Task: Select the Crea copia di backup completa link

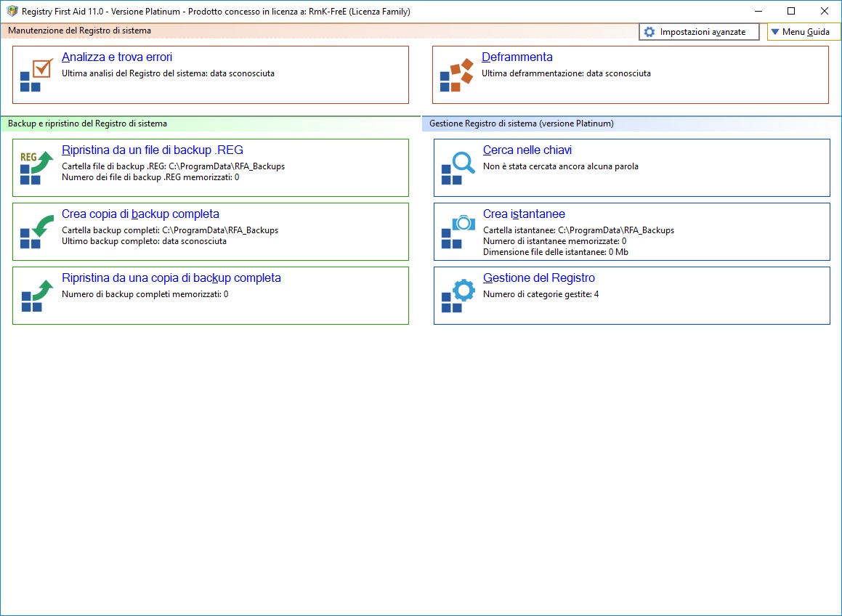Action: 140,214
